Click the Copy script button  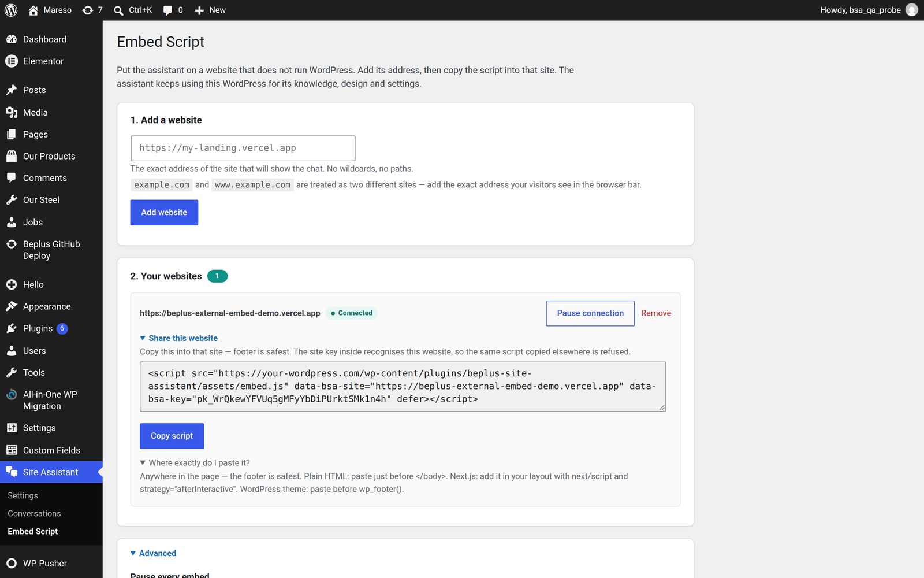[172, 436]
